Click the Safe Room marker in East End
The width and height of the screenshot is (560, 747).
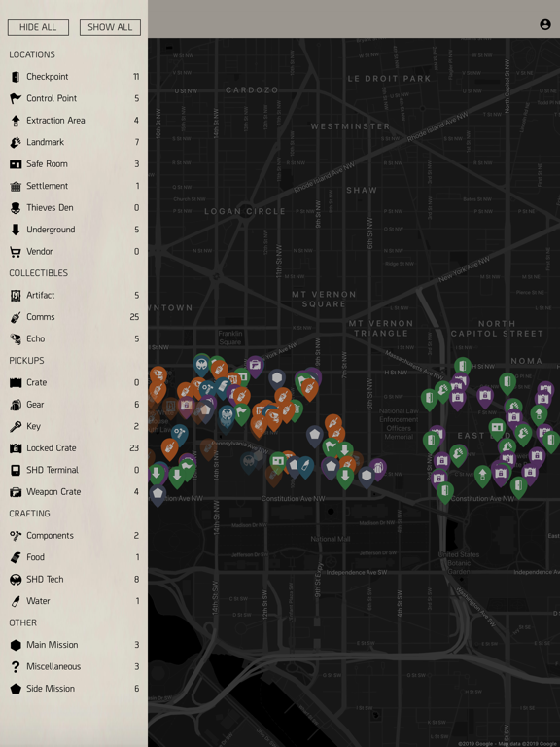pyautogui.click(x=497, y=428)
